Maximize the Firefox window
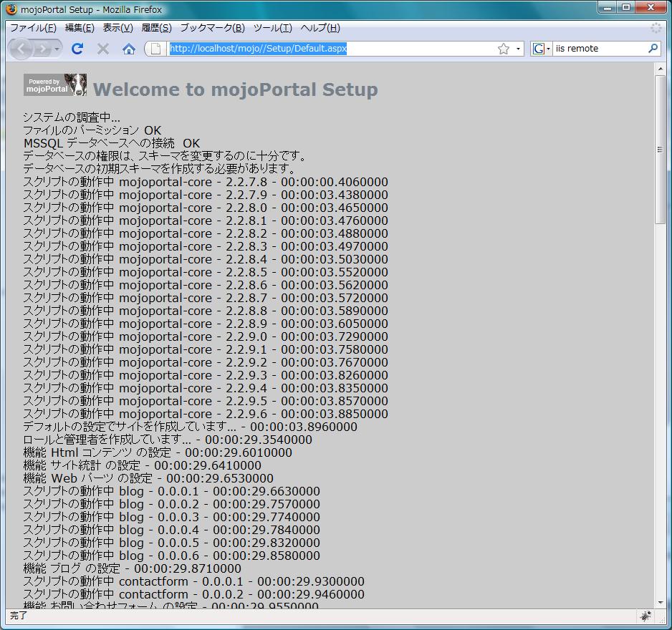This screenshot has width=672, height=630. click(x=626, y=7)
